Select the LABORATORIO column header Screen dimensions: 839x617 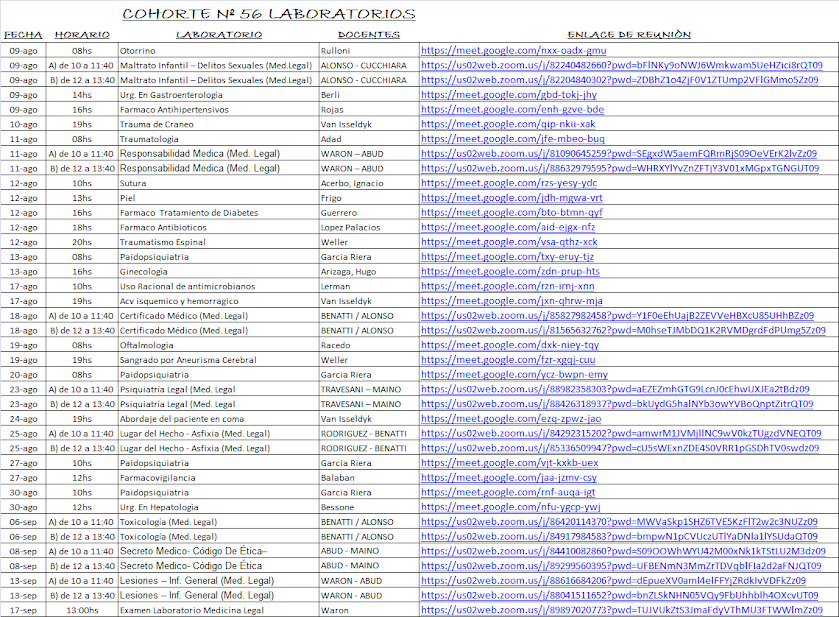219,35
